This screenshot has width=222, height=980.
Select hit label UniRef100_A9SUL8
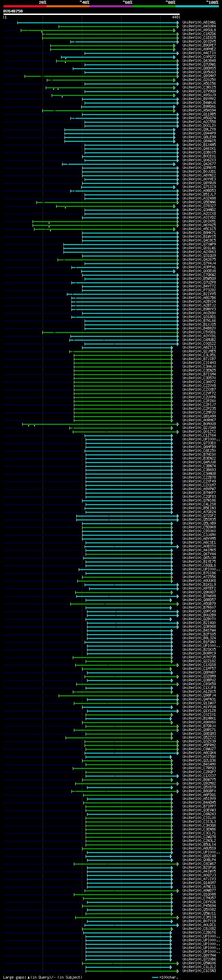(x=199, y=30)
